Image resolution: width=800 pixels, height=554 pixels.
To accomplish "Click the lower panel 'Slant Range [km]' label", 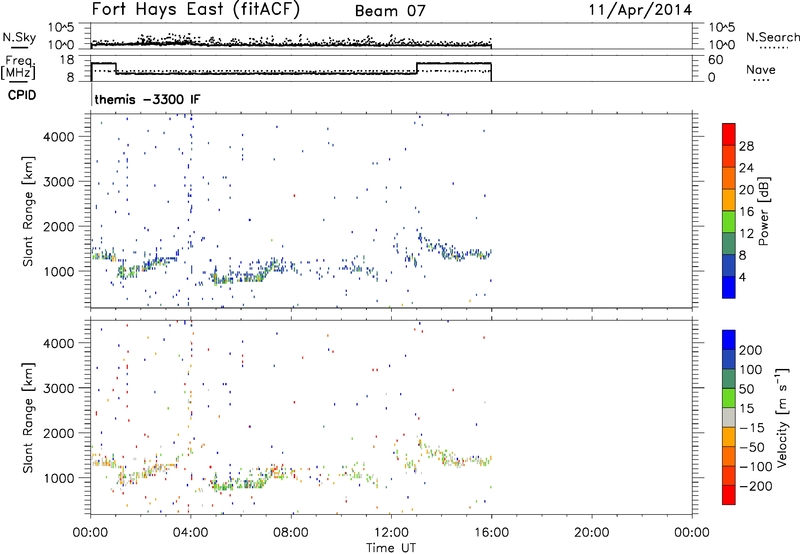I will [x=28, y=417].
